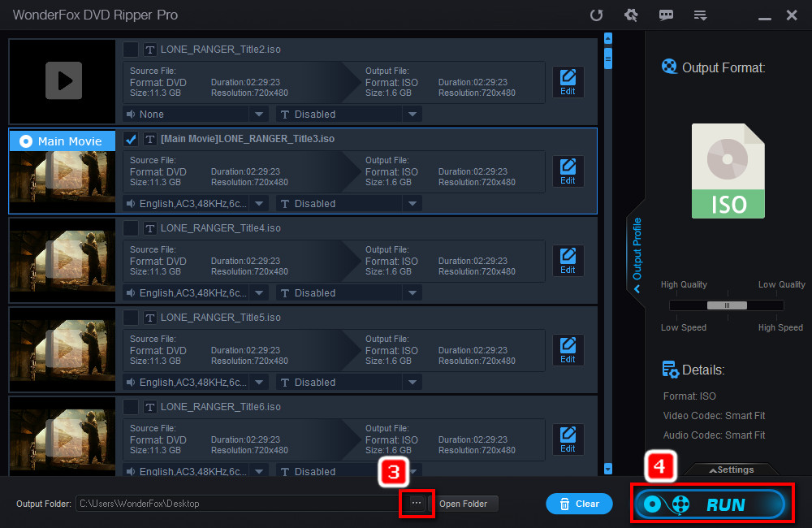Select thumbnail of LONE_RANGER_Title5.iso

[x=63, y=350]
